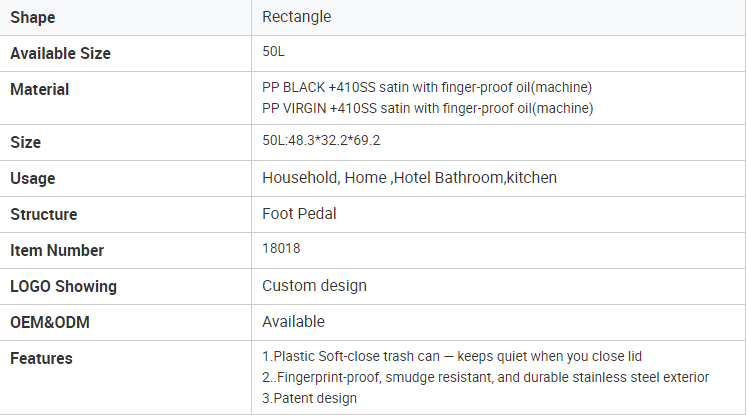
Task: Click the Size row label
Action: coord(26,142)
